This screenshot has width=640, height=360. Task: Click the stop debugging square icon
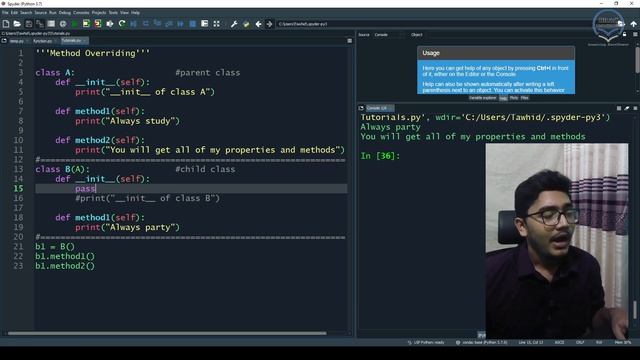(193, 24)
